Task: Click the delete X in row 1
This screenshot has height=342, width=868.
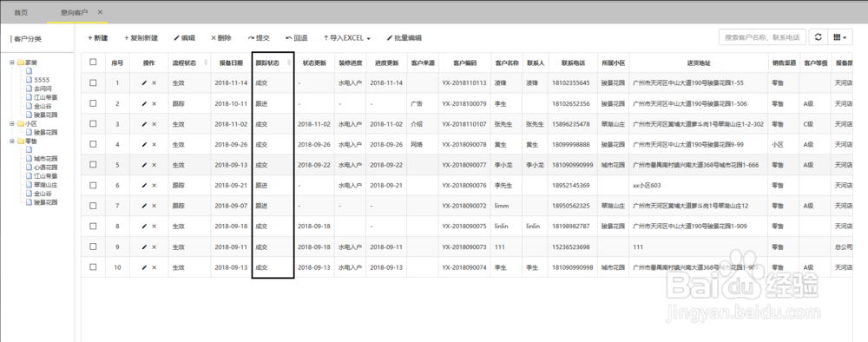Action: pos(155,83)
